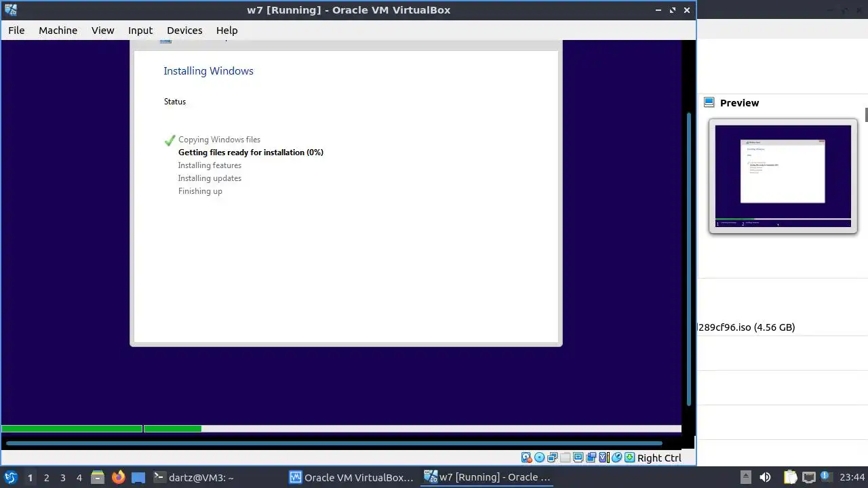Click the 'Copying Windows files' step
This screenshot has width=868, height=488.
click(219, 140)
